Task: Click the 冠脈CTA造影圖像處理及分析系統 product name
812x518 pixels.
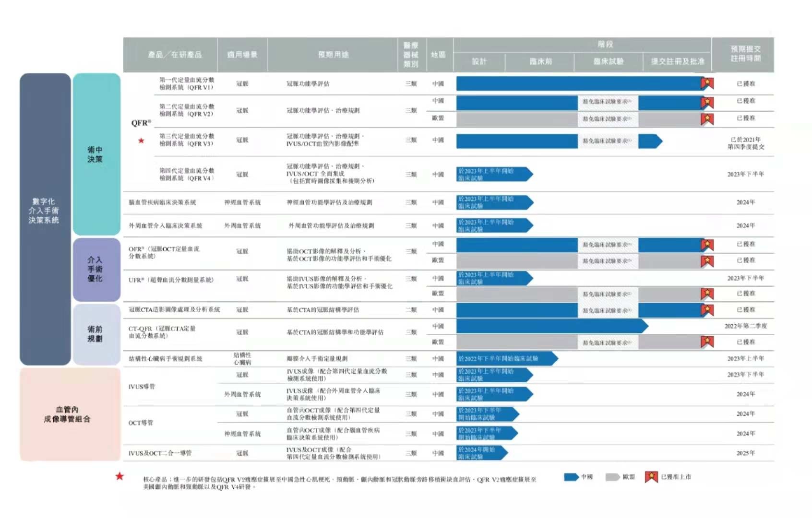Action: [x=174, y=310]
